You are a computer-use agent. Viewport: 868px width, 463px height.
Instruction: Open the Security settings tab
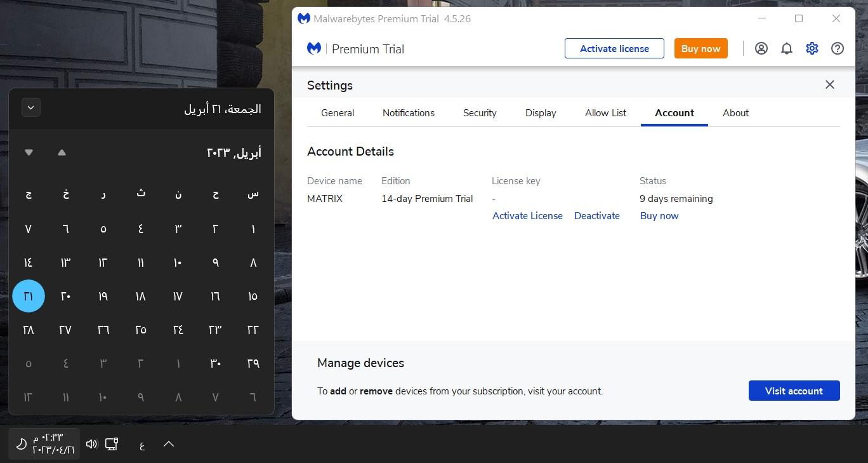tap(480, 113)
